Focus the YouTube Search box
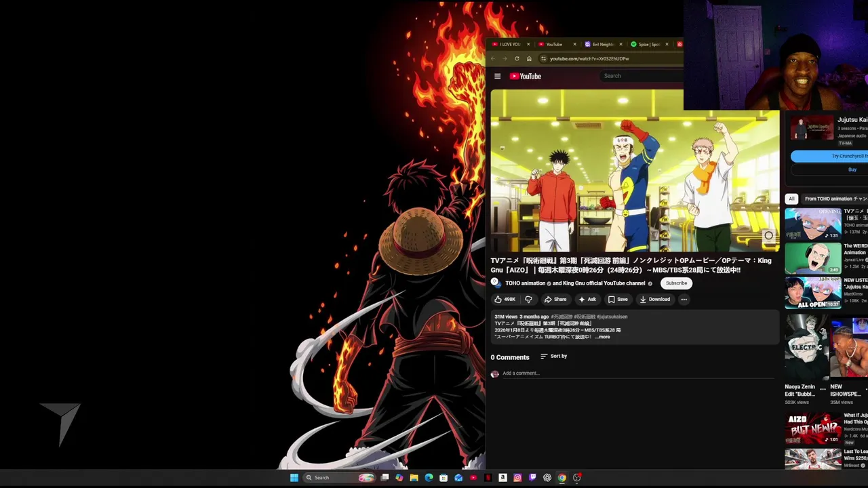Screen dimensions: 868x488 pos(642,76)
